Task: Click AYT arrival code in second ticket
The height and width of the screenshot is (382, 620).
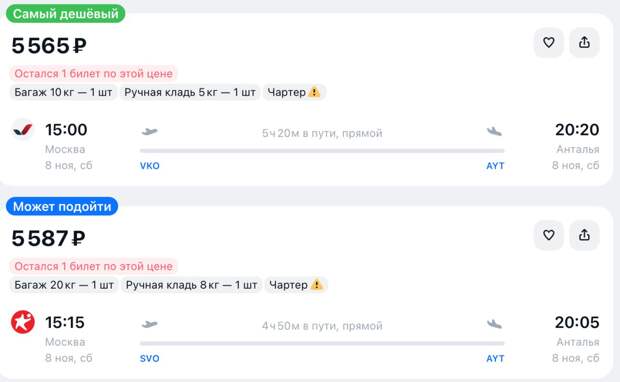Action: [495, 358]
